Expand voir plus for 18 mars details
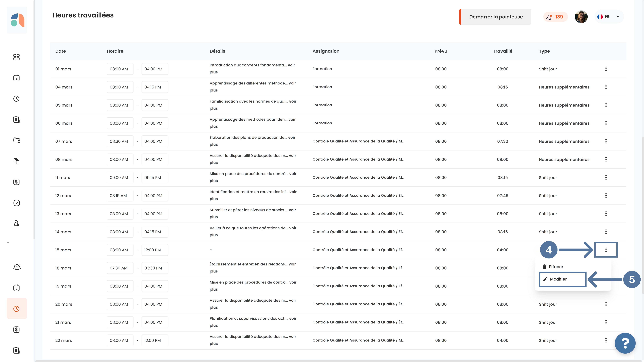 (x=292, y=264)
